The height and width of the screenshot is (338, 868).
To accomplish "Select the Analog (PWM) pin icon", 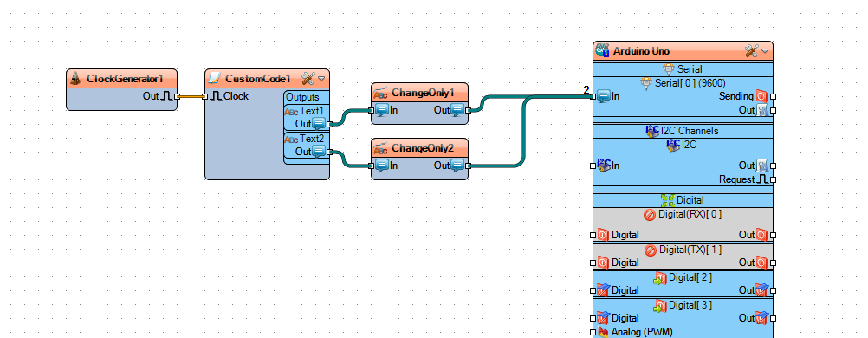I will (604, 333).
